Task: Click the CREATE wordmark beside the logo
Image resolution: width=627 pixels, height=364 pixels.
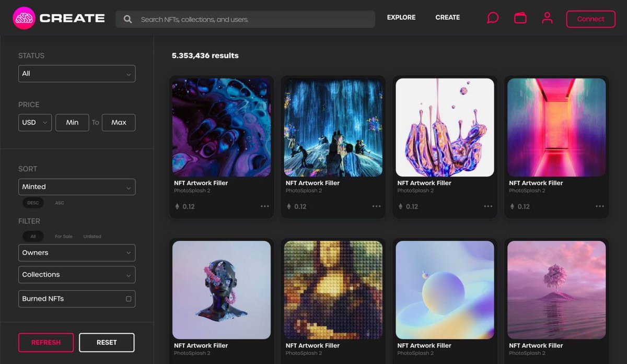Action: 72,18
